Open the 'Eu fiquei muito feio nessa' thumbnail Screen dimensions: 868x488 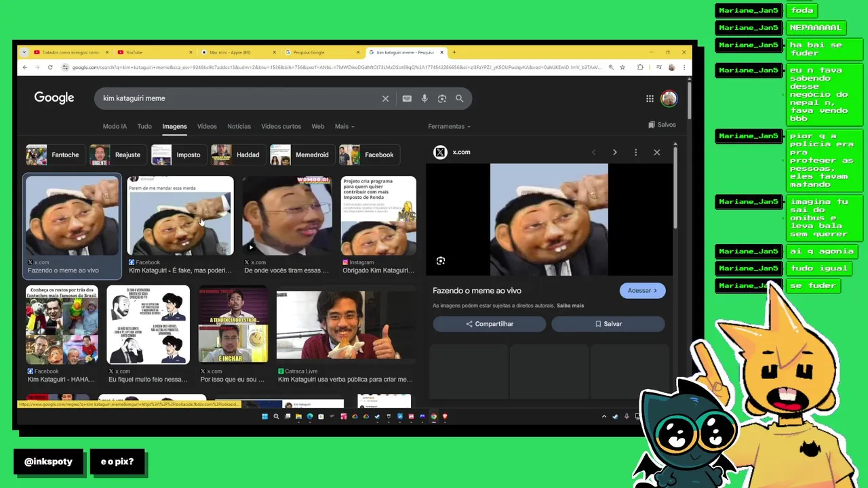point(149,325)
